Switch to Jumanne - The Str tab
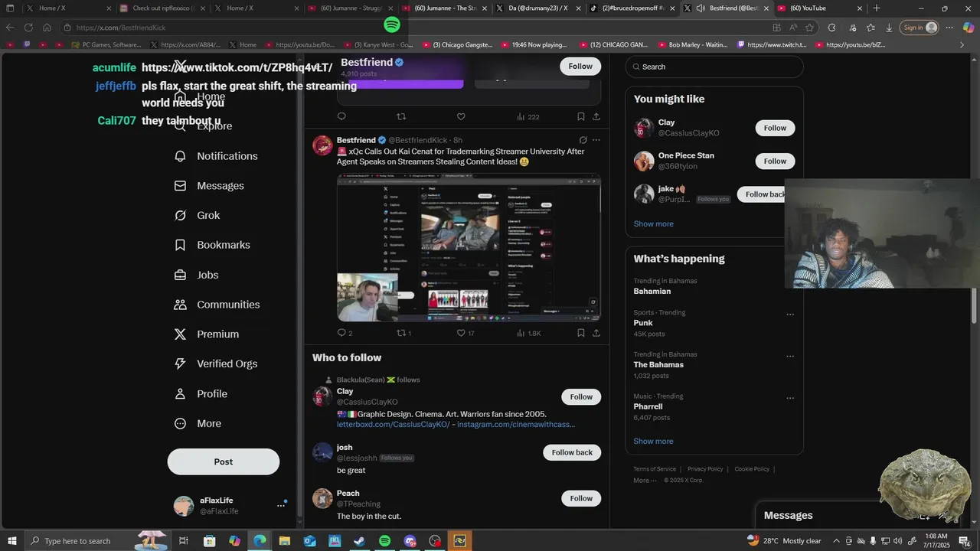Image resolution: width=980 pixels, height=551 pixels. [x=445, y=8]
